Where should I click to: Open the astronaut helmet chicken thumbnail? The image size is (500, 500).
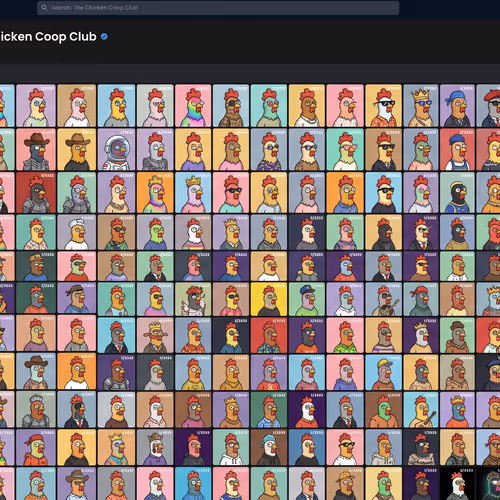(x=116, y=149)
